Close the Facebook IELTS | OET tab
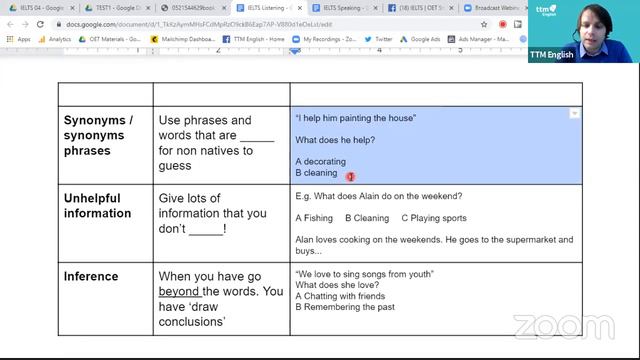 (x=451, y=8)
